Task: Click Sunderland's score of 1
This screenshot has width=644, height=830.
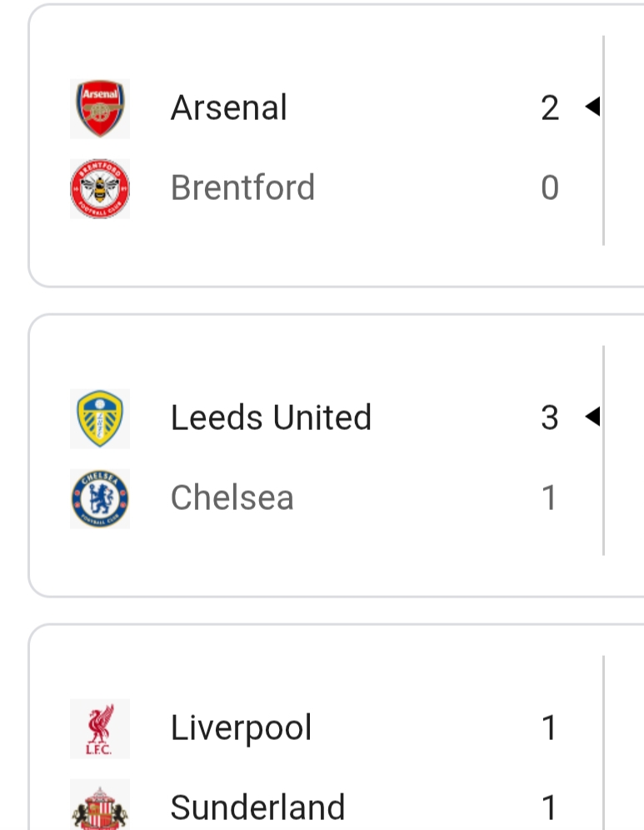Action: pyautogui.click(x=550, y=807)
